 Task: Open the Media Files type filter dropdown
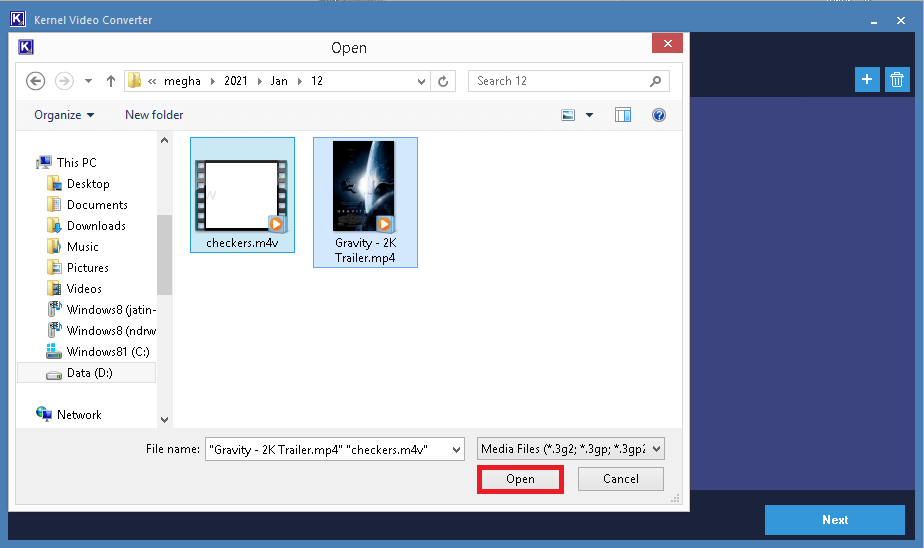[570, 449]
